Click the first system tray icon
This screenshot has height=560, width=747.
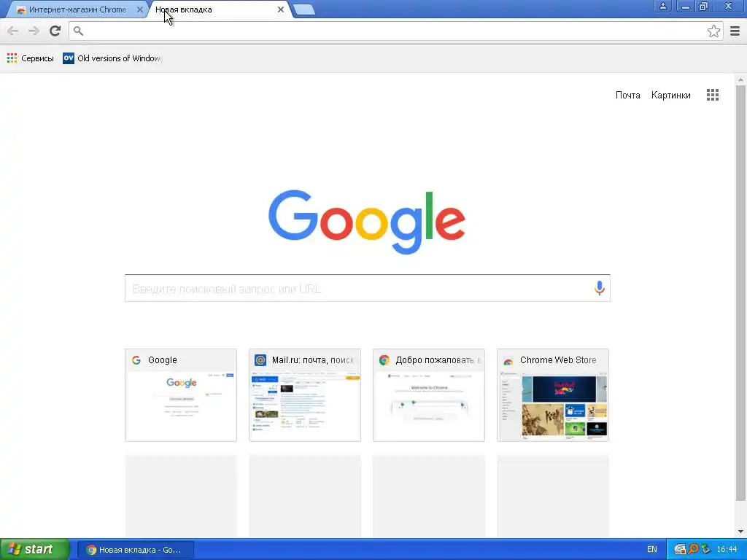[x=680, y=550]
